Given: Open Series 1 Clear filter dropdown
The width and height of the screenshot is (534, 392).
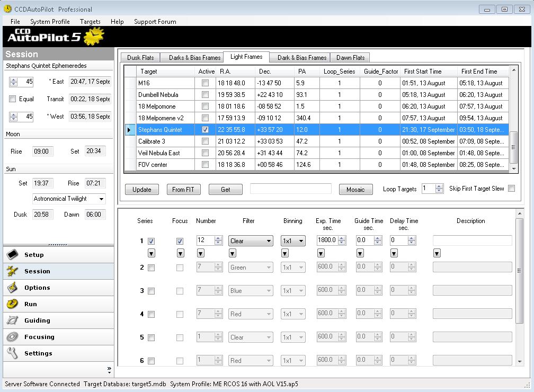Looking at the screenshot, I should [x=251, y=241].
